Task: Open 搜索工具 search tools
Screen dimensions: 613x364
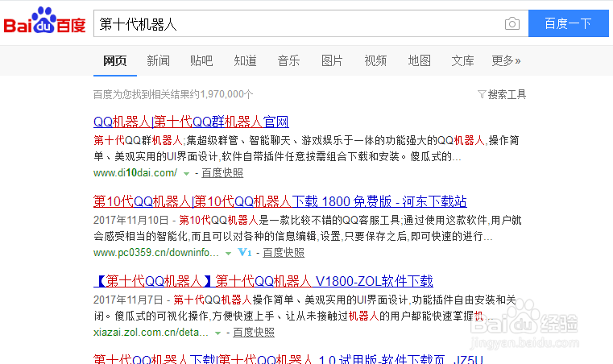Action: pyautogui.click(x=507, y=94)
